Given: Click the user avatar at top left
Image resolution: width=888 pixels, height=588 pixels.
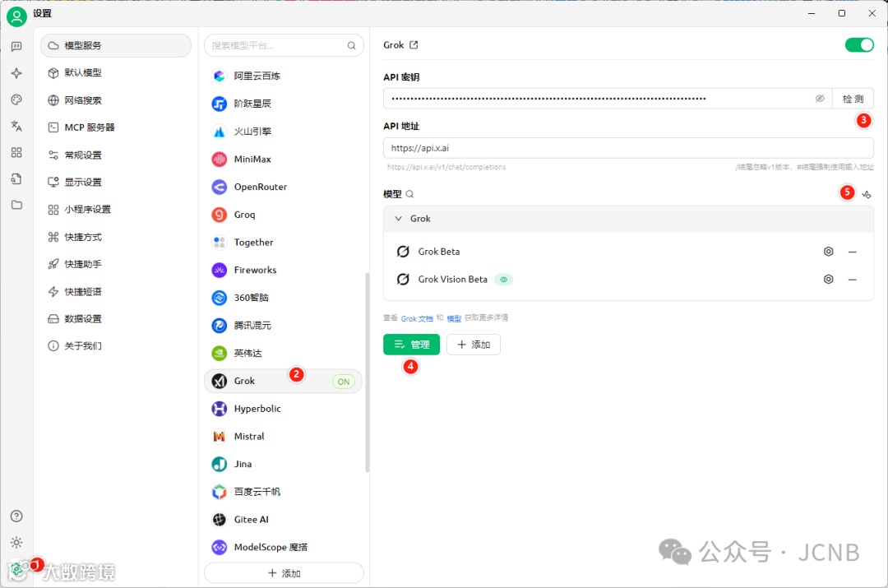Looking at the screenshot, I should point(16,16).
